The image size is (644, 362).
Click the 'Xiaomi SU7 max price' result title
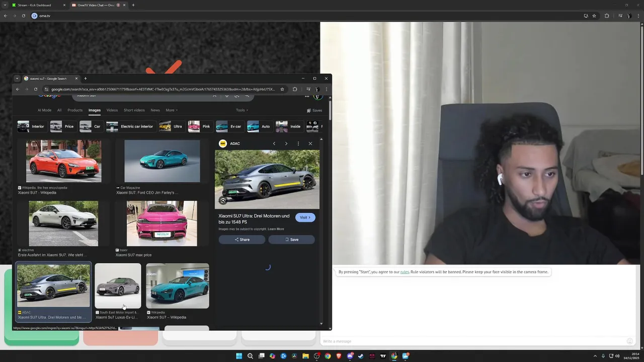pos(133,255)
